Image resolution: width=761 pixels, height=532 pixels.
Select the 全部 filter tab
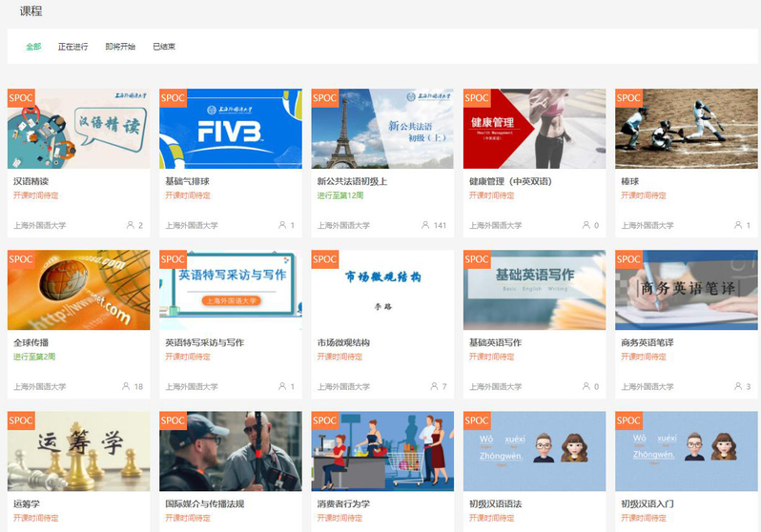click(33, 47)
